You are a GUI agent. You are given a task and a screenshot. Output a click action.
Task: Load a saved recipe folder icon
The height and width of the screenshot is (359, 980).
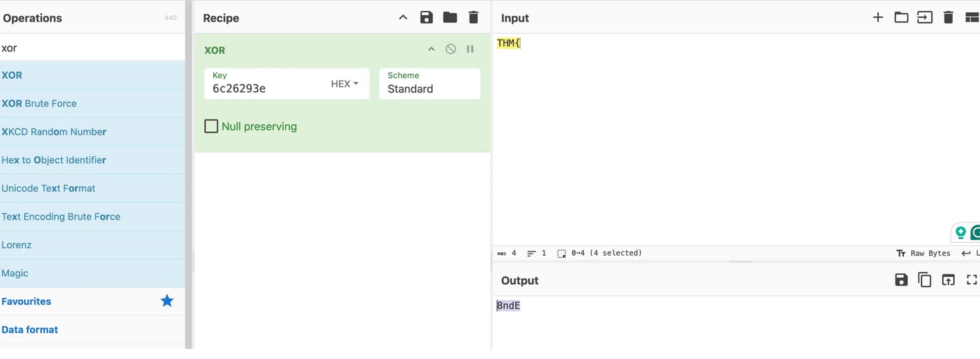(450, 18)
